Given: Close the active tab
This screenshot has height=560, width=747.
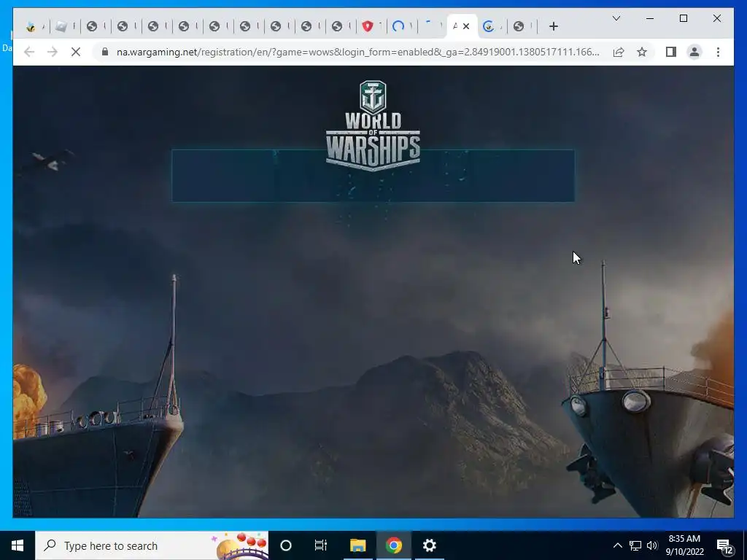Looking at the screenshot, I should click(466, 26).
